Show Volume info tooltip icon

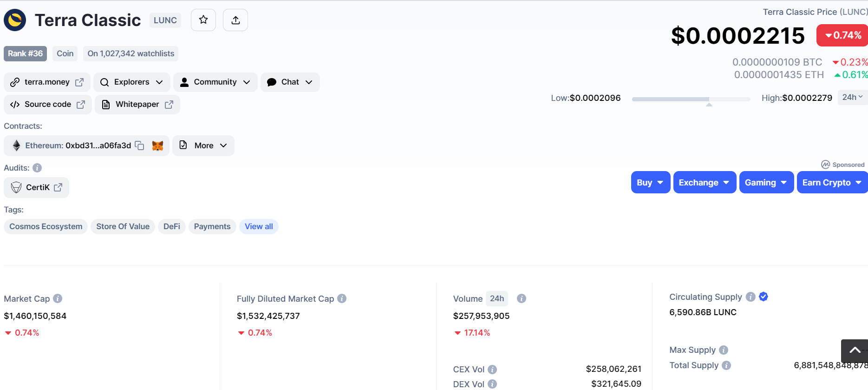click(522, 298)
